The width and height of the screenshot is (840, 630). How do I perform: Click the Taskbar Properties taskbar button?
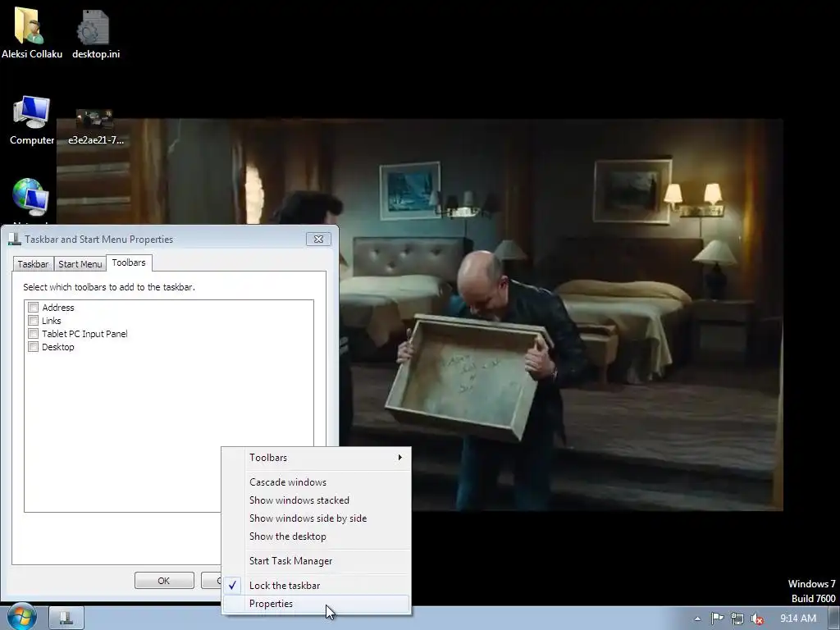point(66,618)
